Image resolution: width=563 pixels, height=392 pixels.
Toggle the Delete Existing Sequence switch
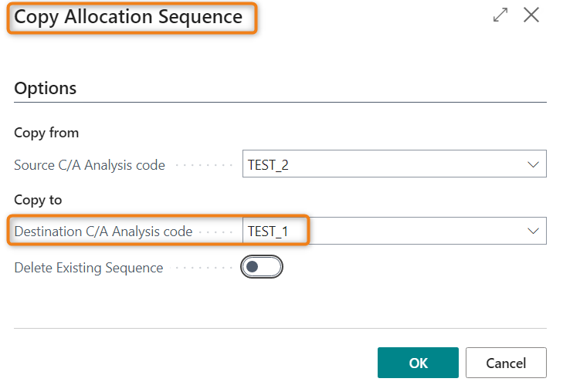262,267
